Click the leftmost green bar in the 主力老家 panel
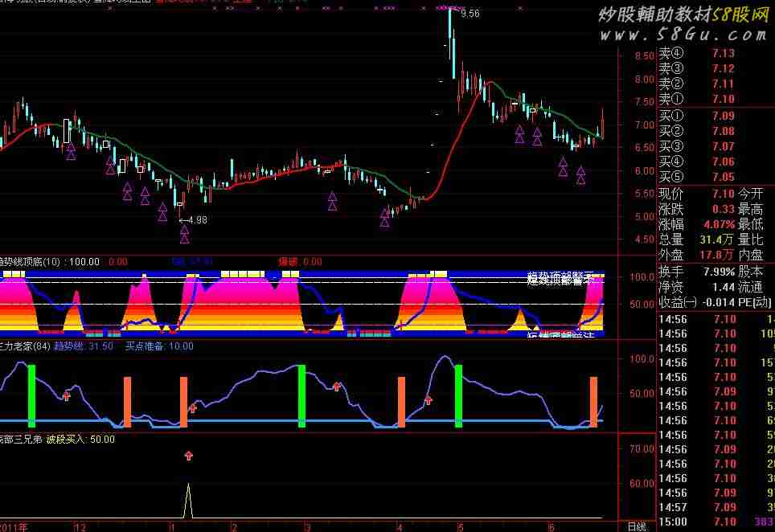775x532 pixels. click(32, 395)
